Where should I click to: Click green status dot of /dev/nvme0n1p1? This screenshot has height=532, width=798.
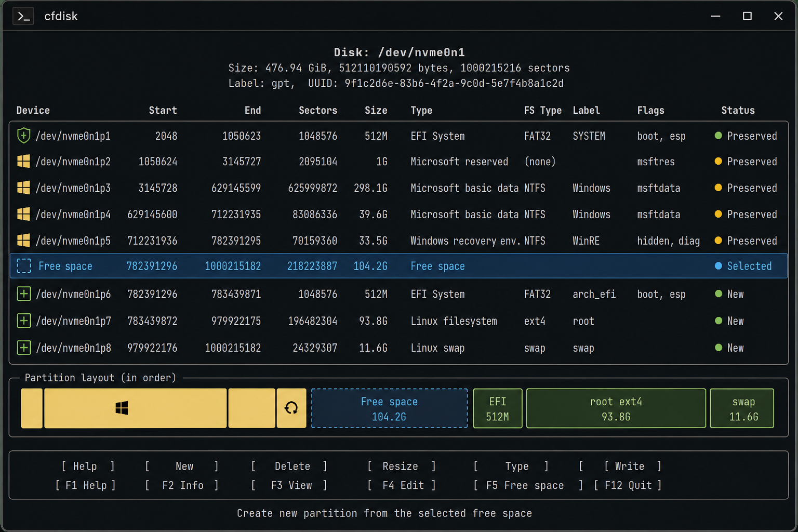coord(719,136)
